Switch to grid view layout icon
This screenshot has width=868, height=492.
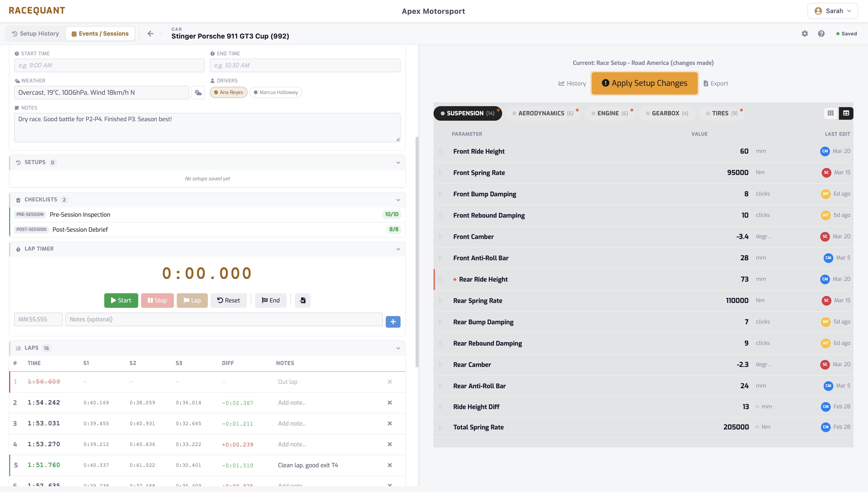pyautogui.click(x=830, y=113)
